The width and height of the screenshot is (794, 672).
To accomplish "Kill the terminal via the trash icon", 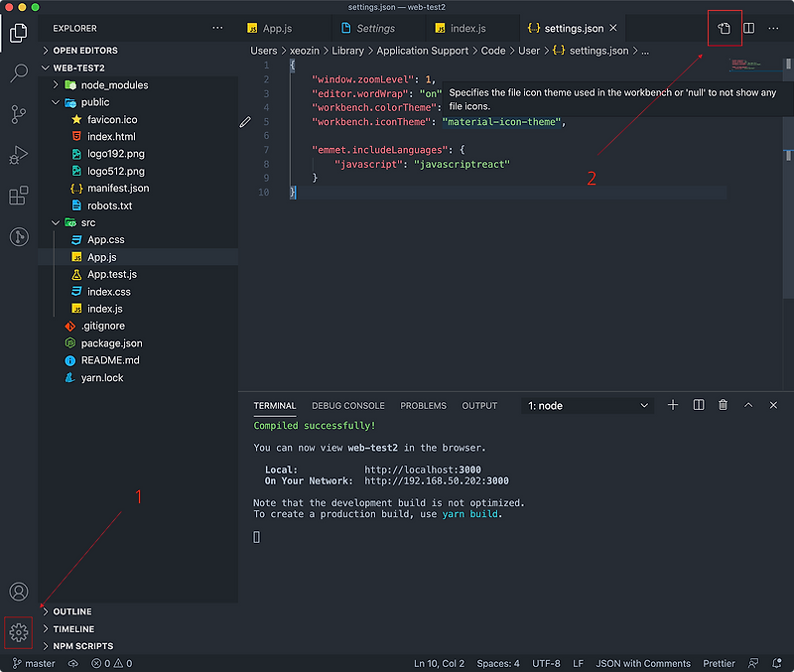I will pos(723,405).
